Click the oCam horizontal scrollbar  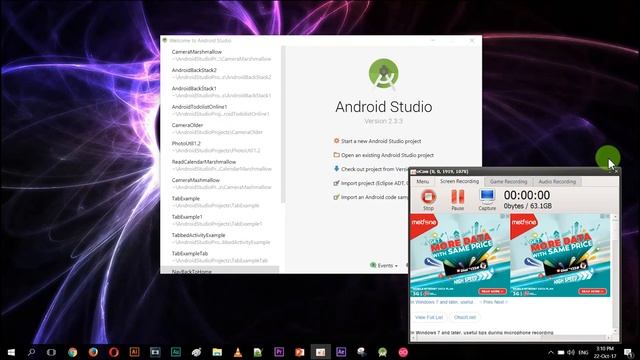coord(511,338)
